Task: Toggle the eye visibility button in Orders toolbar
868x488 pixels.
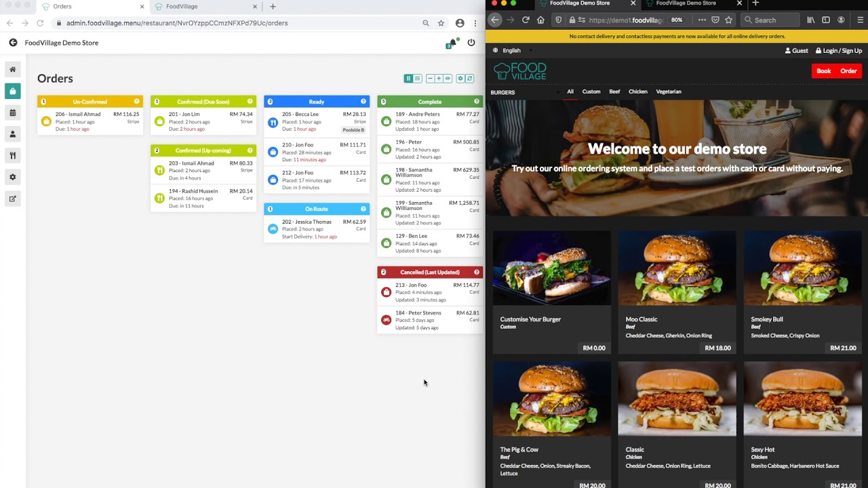Action: click(448, 79)
